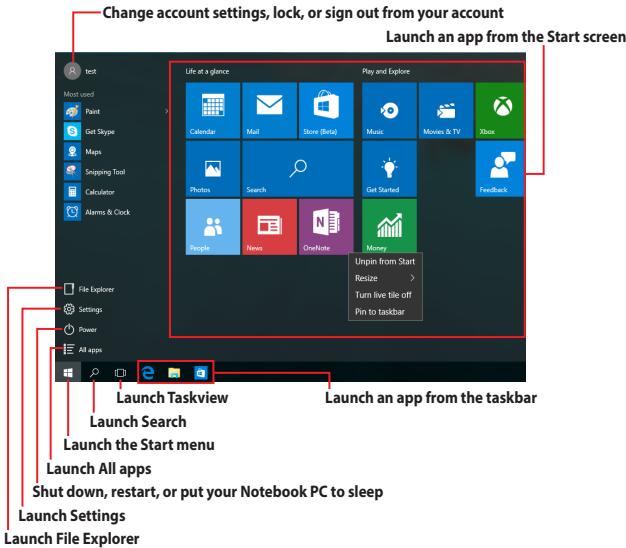Screen dimensions: 626x548
Task: Open the Money tile
Action: 389,226
